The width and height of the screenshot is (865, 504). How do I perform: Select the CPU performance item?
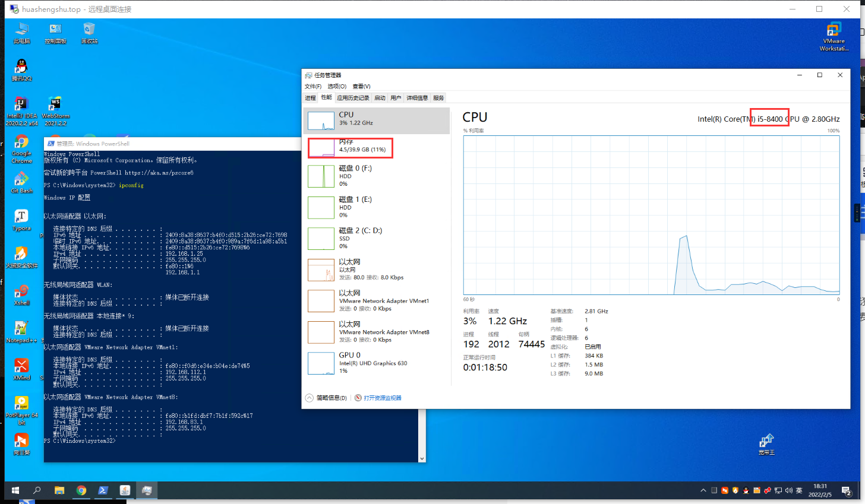click(x=377, y=121)
